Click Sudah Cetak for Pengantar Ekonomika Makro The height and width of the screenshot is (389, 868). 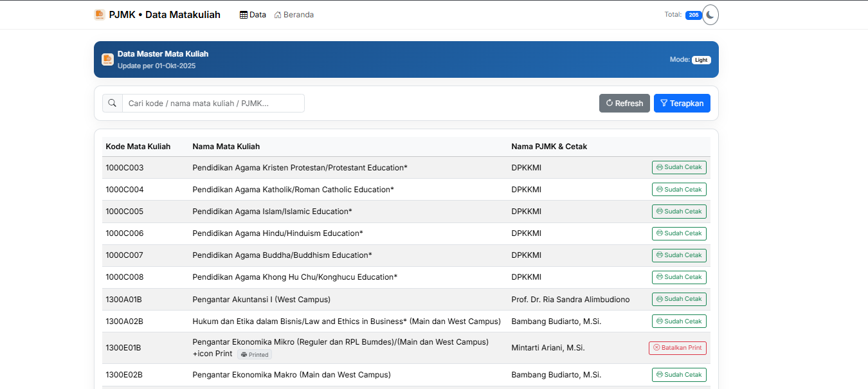point(679,375)
